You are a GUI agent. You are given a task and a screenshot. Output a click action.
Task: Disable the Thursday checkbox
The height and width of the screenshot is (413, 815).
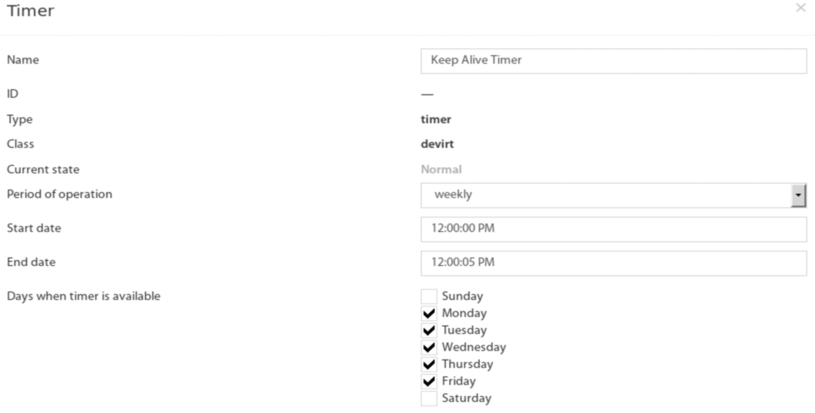[429, 364]
